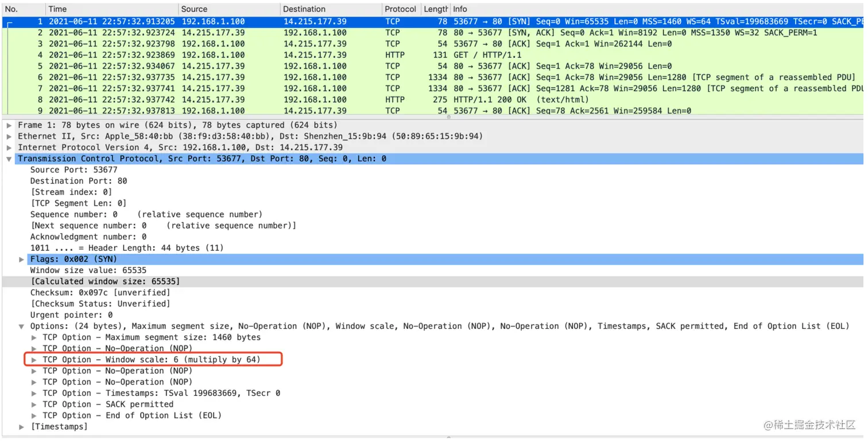Image resolution: width=868 pixels, height=443 pixels.
Task: Expand TCP Option Window scale row
Action: point(34,360)
